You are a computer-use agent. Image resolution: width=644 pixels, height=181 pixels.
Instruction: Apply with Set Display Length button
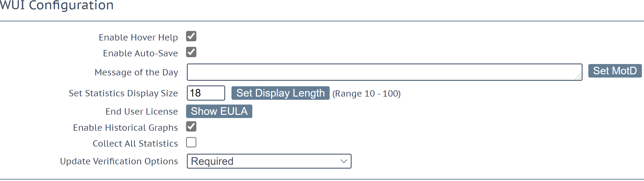280,93
